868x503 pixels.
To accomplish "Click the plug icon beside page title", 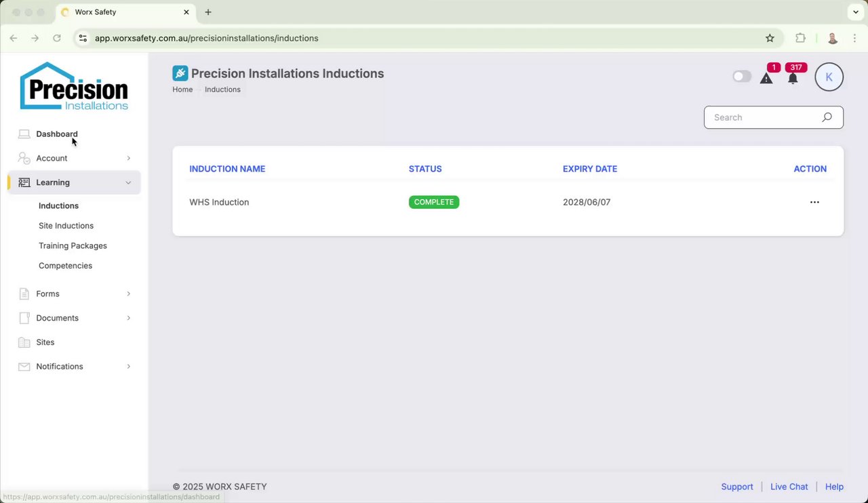I will [180, 73].
